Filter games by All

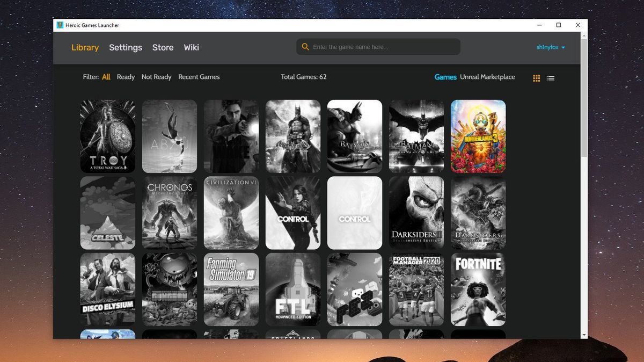(106, 77)
